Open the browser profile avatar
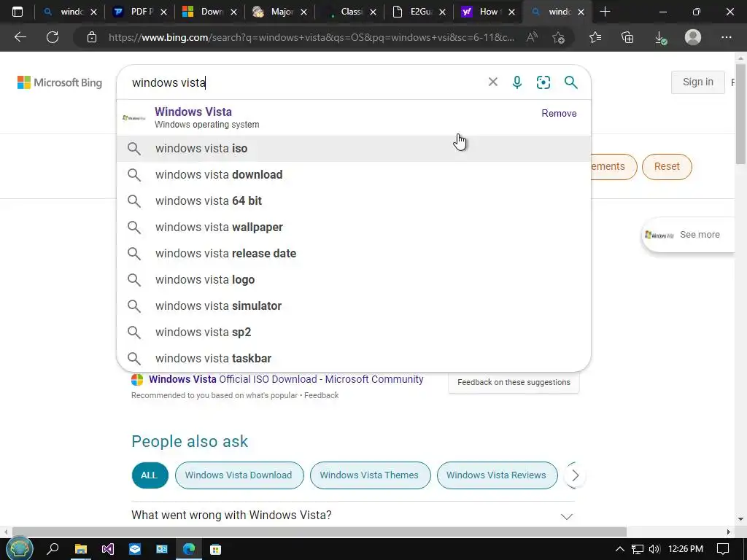The image size is (747, 560). tap(693, 37)
